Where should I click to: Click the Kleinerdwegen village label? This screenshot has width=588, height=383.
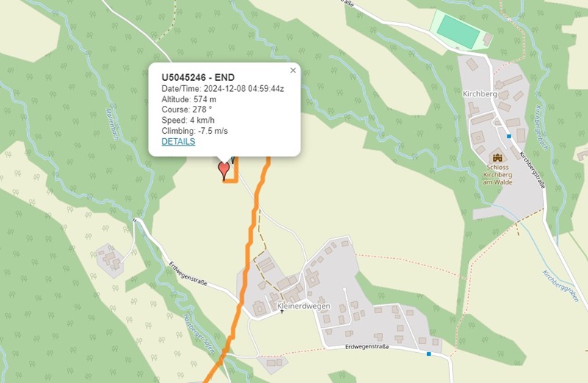tap(304, 306)
